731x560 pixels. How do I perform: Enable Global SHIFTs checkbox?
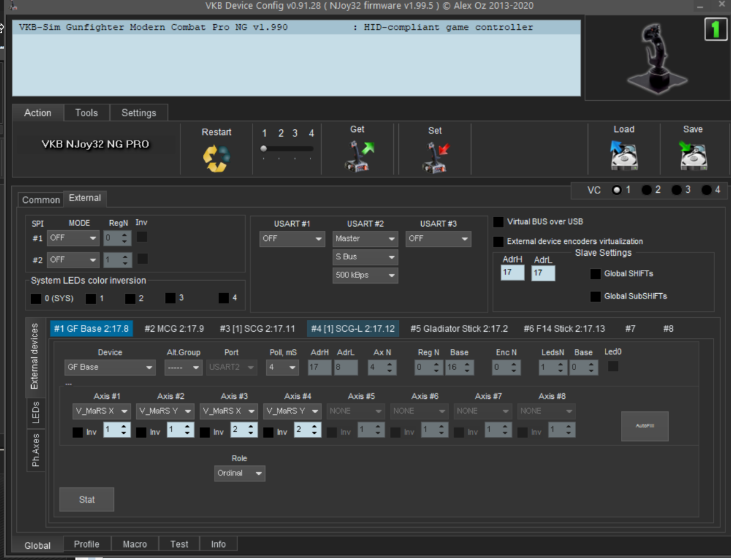click(x=595, y=274)
